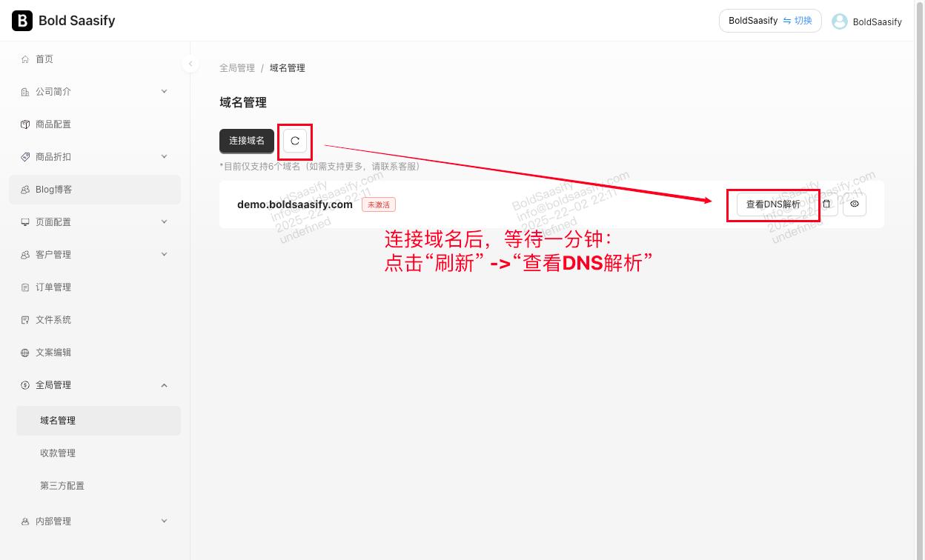The image size is (925, 560).
Task: Open the 首页 menu item
Action: click(95, 59)
